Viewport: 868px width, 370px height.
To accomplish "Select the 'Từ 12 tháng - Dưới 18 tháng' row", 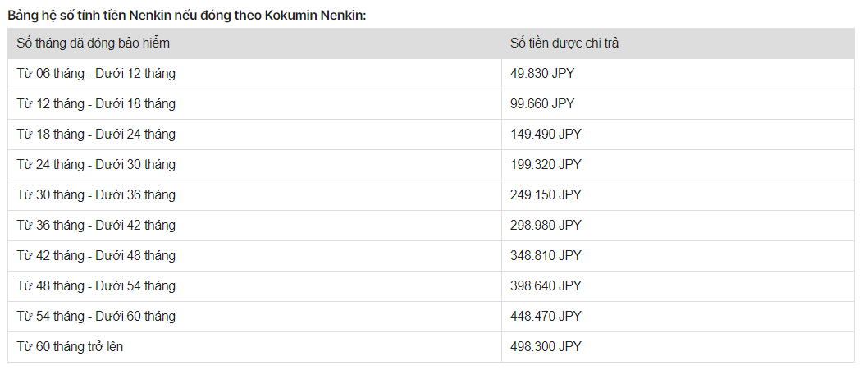I will (432, 104).
